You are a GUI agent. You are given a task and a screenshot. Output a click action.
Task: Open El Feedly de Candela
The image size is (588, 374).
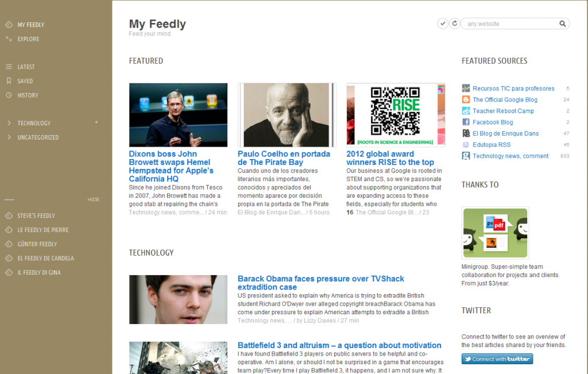45,259
